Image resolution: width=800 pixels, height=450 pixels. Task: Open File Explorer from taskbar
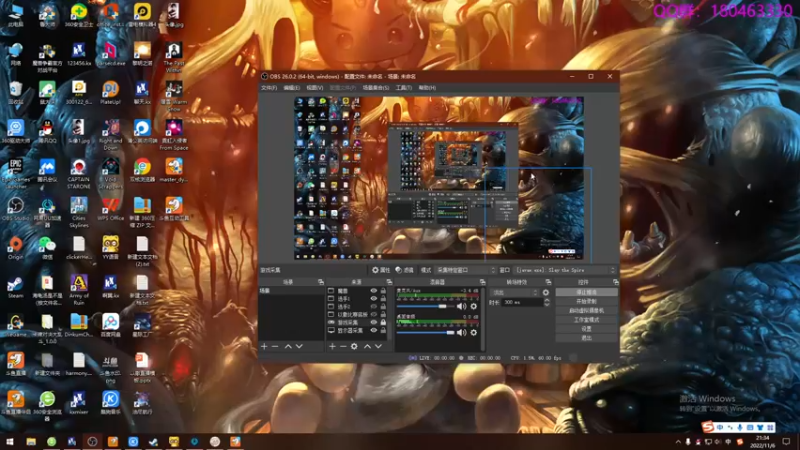[31, 441]
